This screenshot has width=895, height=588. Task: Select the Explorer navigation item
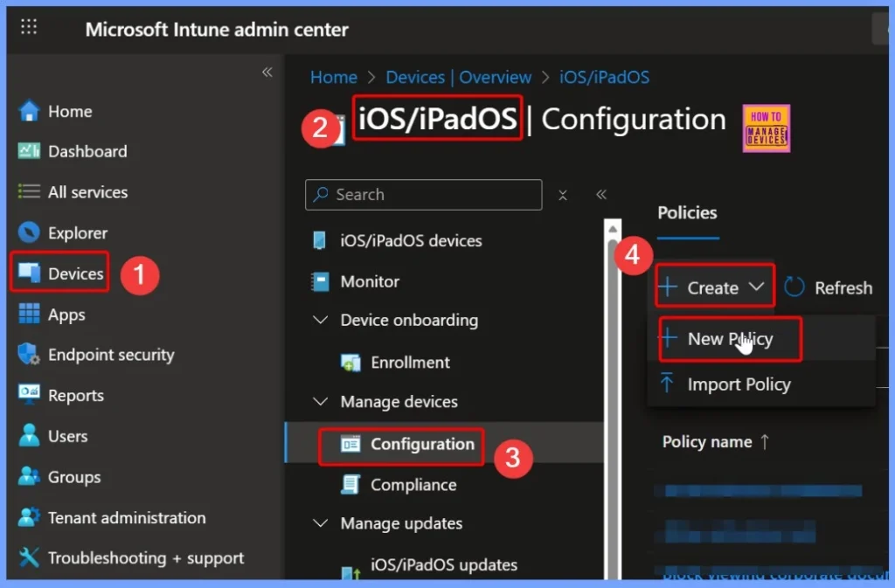pyautogui.click(x=80, y=232)
